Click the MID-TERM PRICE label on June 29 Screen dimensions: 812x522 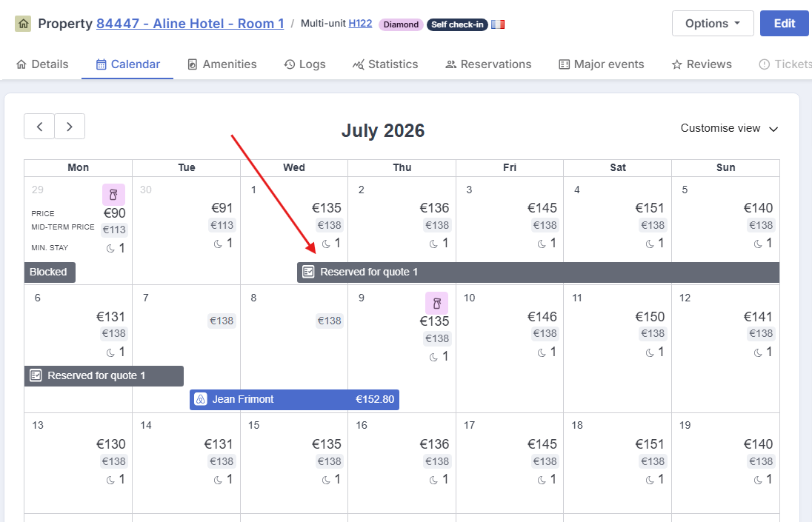point(63,227)
